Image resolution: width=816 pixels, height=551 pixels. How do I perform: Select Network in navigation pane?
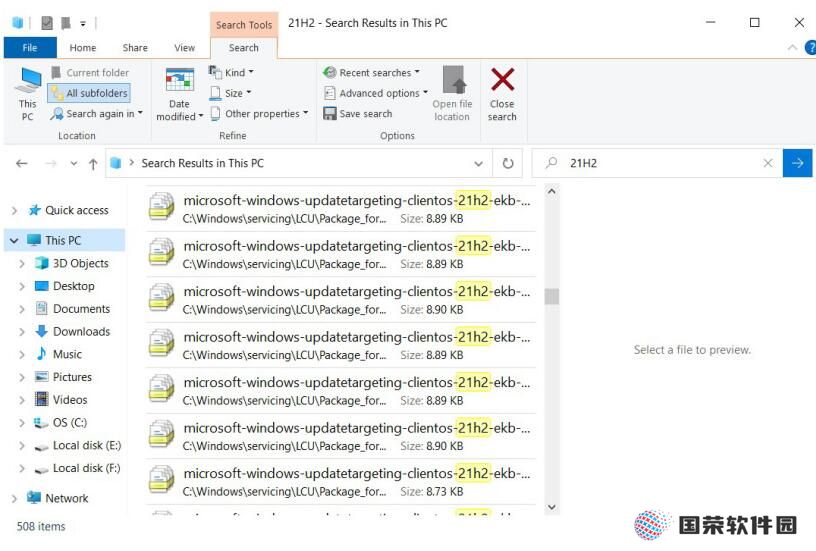click(x=66, y=498)
